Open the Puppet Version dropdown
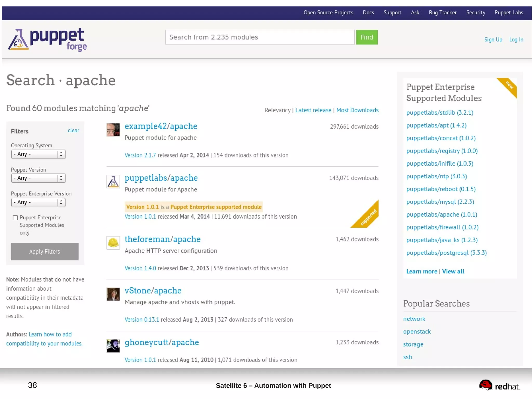 (x=38, y=178)
